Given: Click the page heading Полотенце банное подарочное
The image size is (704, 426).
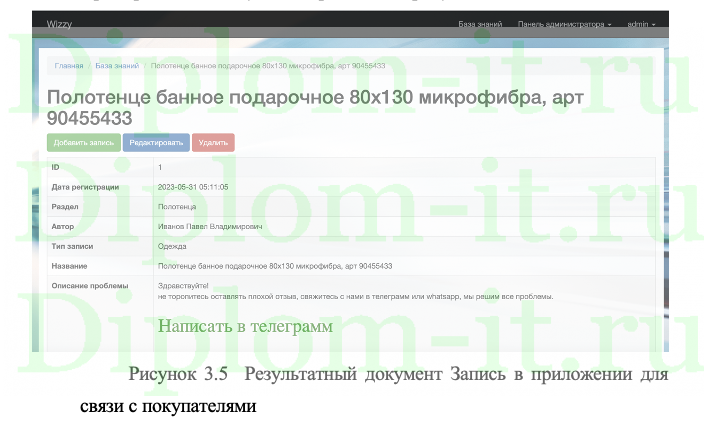Looking at the screenshot, I should pyautogui.click(x=315, y=108).
